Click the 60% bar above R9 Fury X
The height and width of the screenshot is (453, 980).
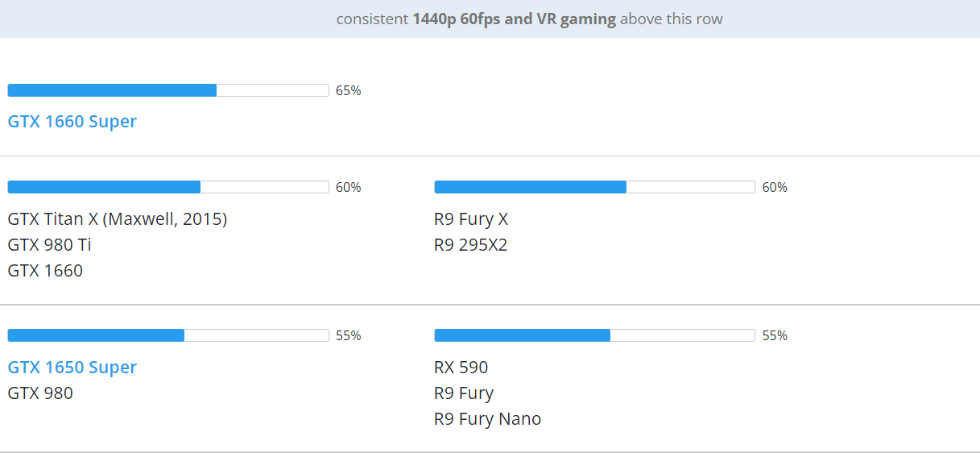pos(594,187)
